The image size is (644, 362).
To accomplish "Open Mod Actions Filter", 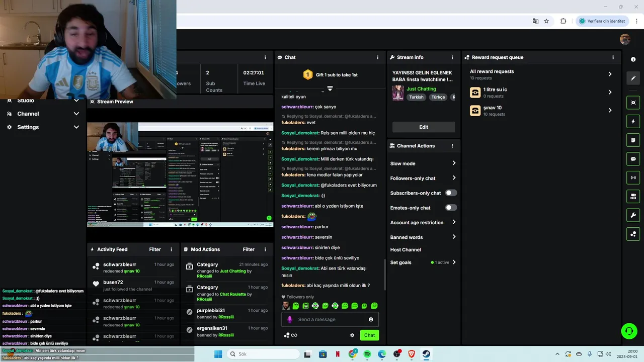I will [249, 249].
